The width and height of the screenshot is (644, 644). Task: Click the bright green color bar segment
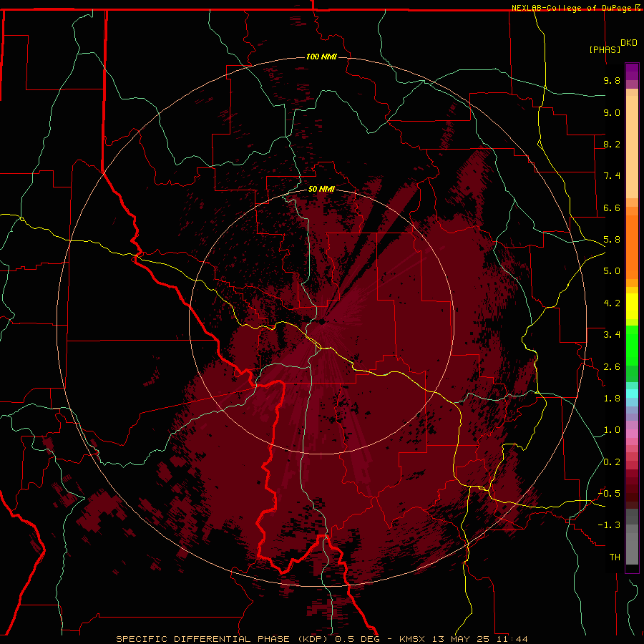click(x=632, y=346)
